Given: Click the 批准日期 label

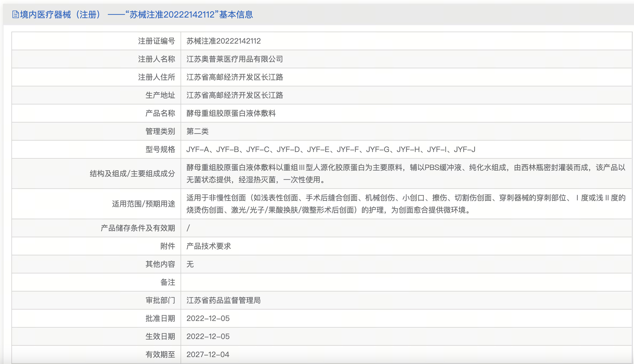Looking at the screenshot, I should coord(160,318).
